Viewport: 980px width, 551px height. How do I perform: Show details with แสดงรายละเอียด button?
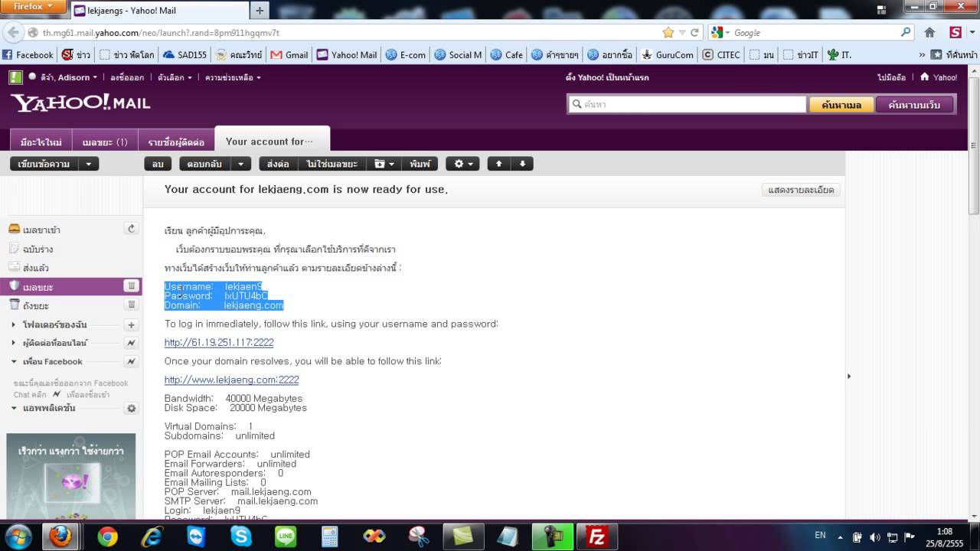(x=801, y=190)
